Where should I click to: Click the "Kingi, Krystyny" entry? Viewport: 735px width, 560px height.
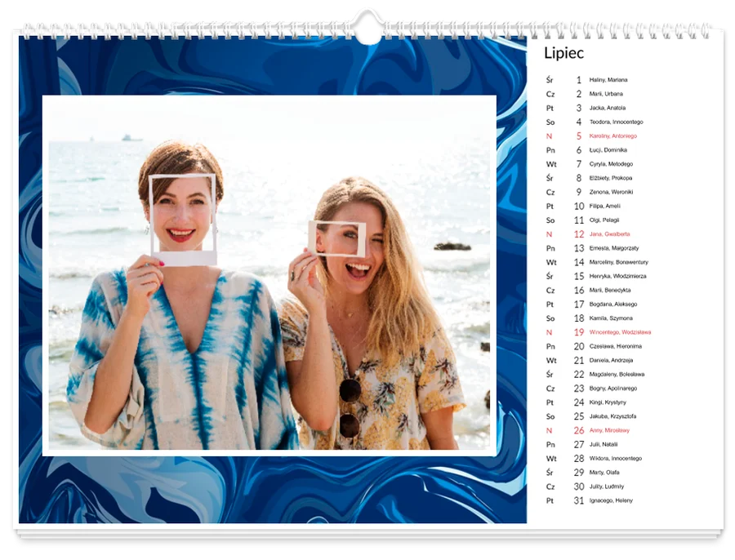[608, 402]
